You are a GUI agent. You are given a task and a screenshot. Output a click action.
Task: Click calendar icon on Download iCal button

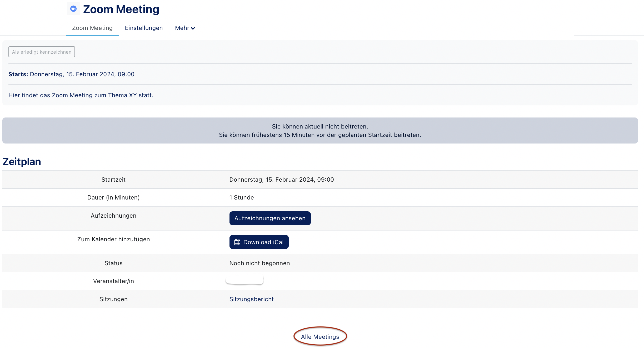click(x=237, y=242)
